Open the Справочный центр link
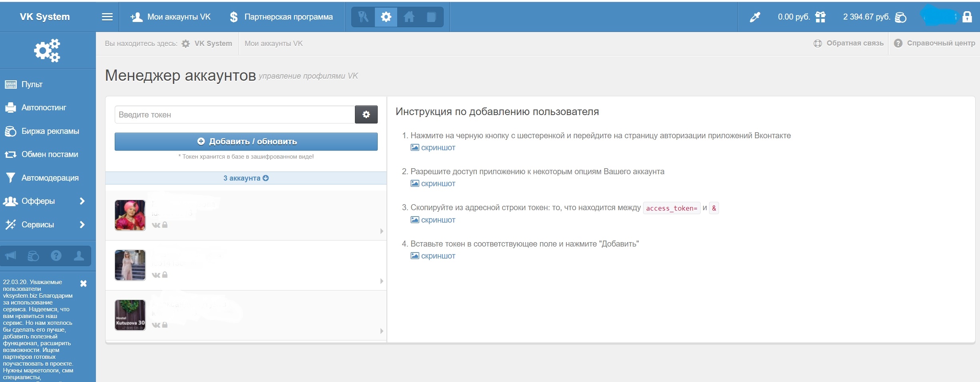This screenshot has width=980, height=382. tap(934, 43)
